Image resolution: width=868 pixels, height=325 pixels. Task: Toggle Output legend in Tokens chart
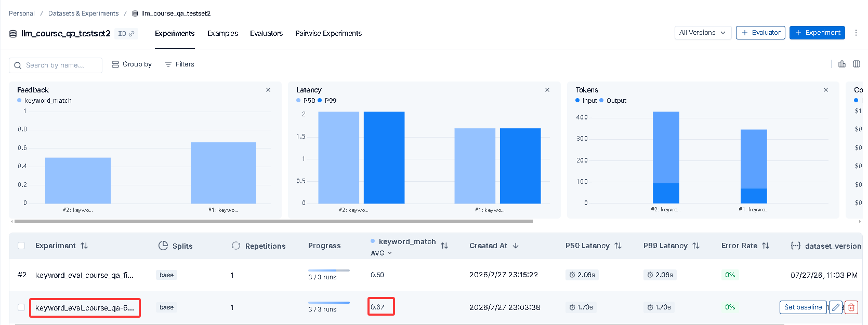613,101
